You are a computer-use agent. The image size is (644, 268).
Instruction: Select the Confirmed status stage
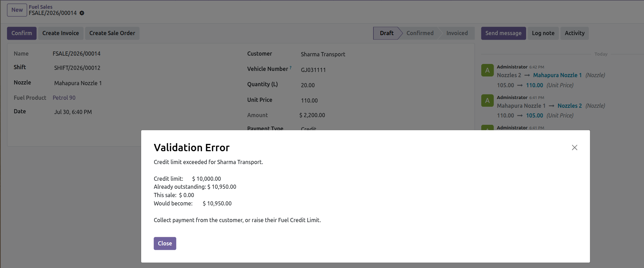420,33
